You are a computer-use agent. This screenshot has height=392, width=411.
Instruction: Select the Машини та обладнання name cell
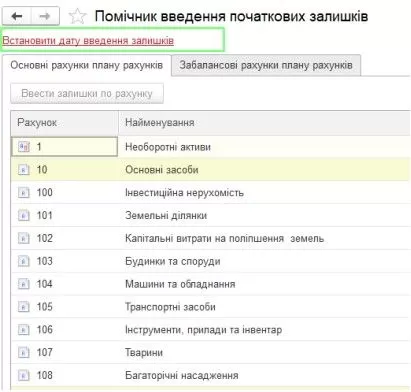tap(265, 284)
